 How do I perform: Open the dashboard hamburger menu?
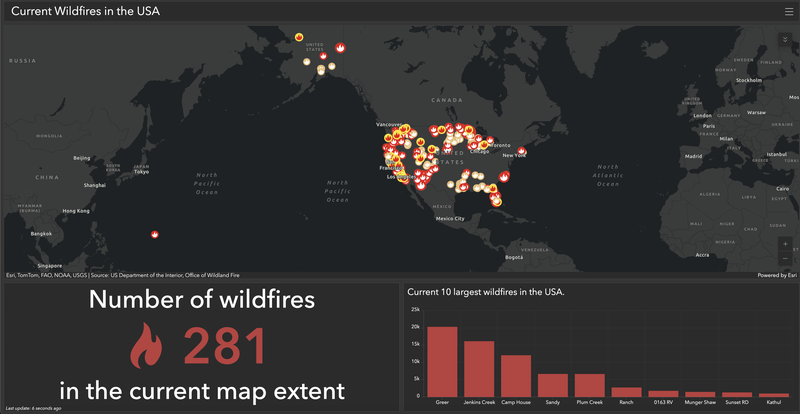click(x=789, y=12)
